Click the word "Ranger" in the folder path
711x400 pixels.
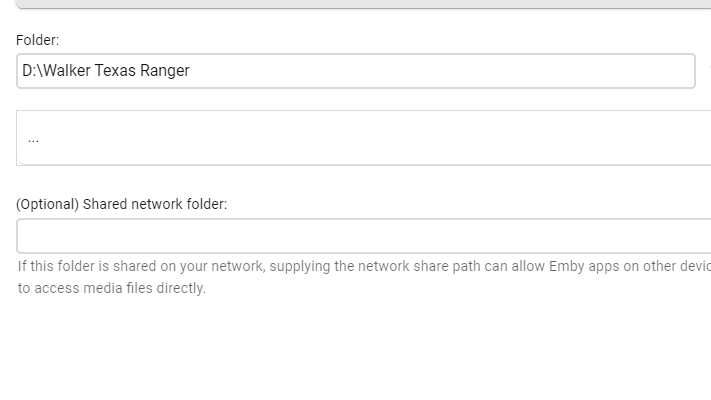(165, 71)
